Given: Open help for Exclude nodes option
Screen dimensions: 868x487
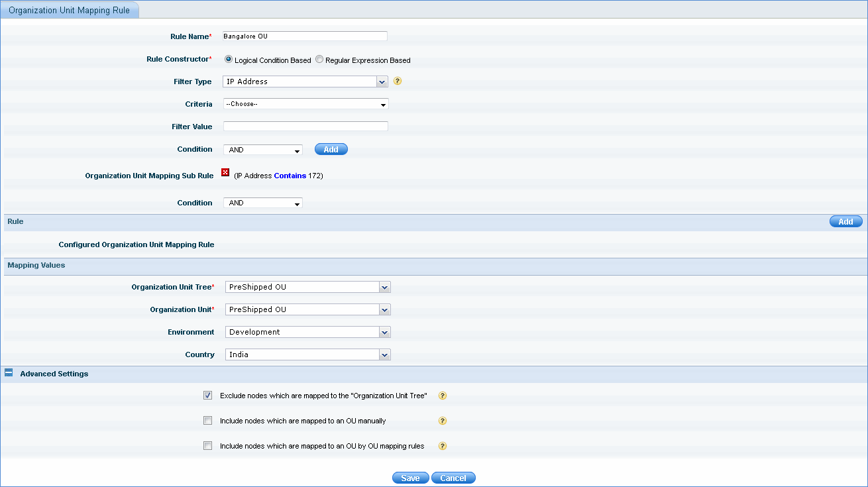Looking at the screenshot, I should (443, 396).
